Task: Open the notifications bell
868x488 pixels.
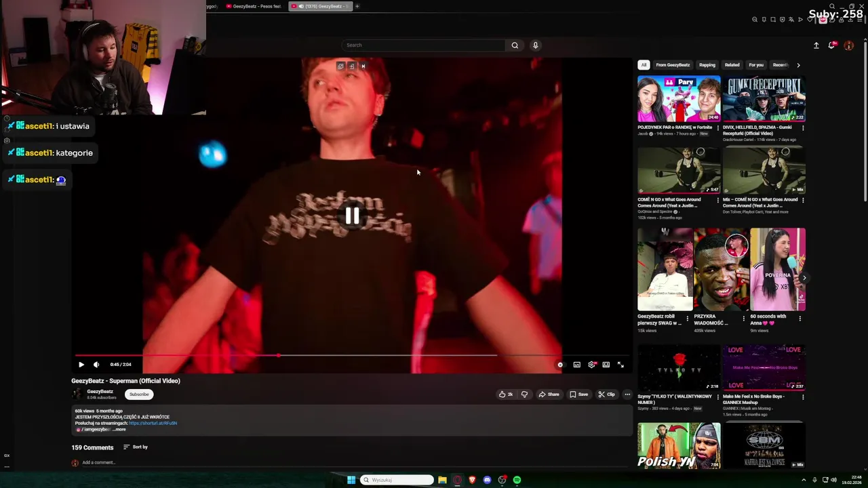Action: [832, 45]
